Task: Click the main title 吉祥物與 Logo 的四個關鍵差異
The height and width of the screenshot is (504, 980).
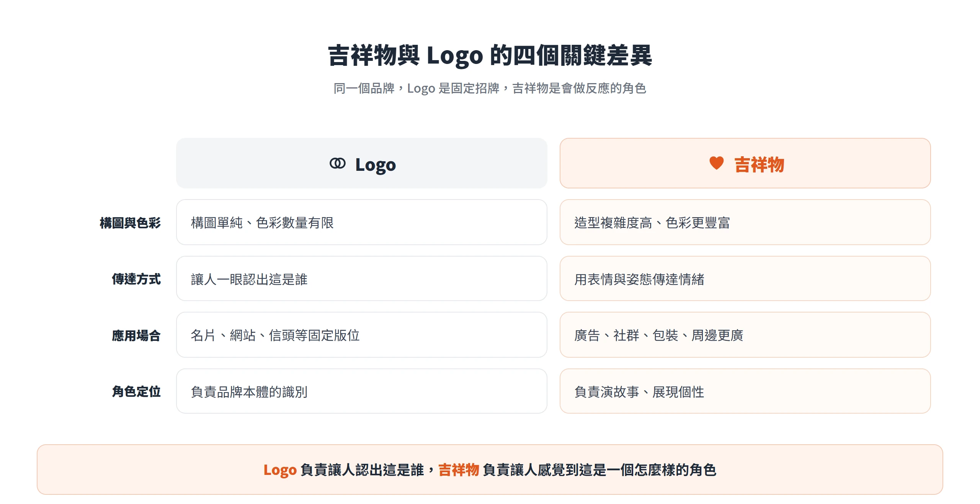Action: (490, 56)
